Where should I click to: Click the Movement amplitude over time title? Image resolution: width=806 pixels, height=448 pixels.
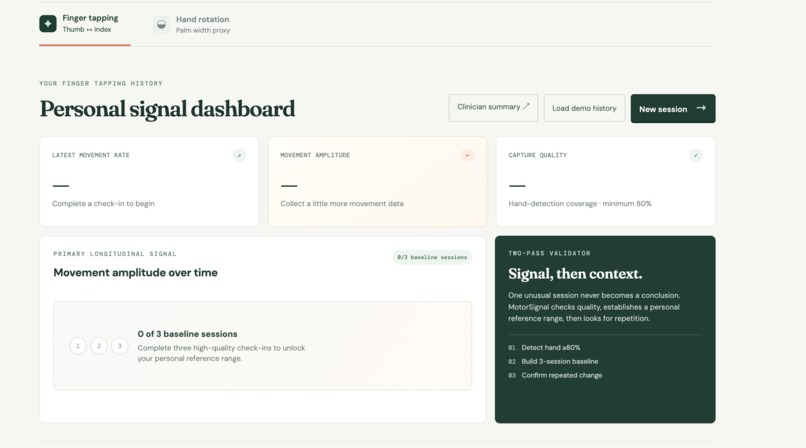[x=135, y=273]
